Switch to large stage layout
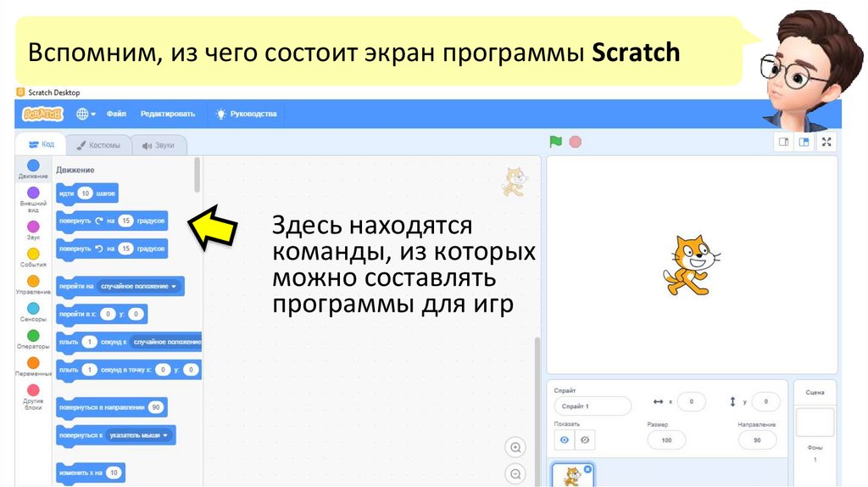The width and height of the screenshot is (868, 487). coord(804,143)
